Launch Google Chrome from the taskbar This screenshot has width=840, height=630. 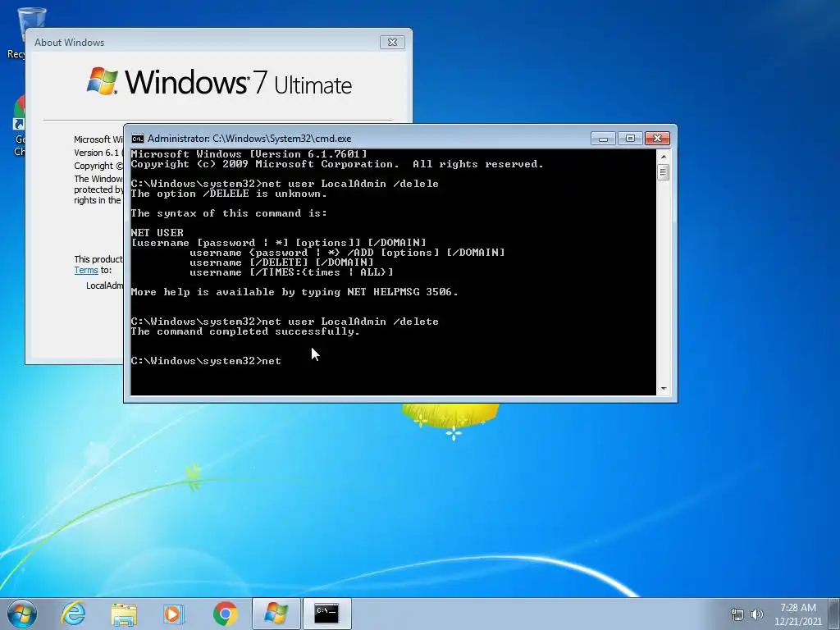pos(225,614)
